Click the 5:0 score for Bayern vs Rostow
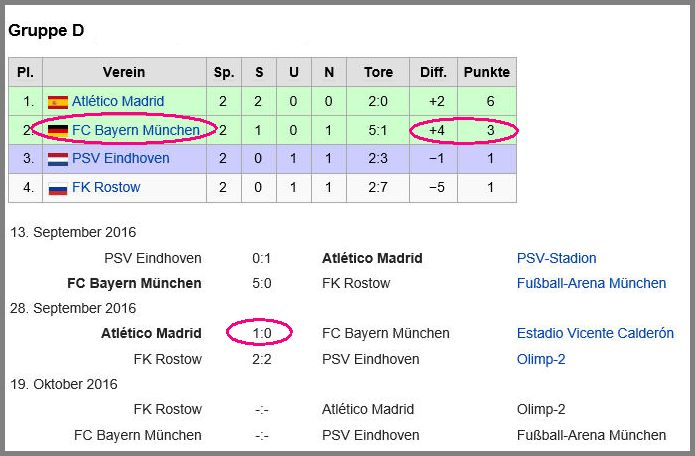The width and height of the screenshot is (695, 456). pyautogui.click(x=262, y=283)
